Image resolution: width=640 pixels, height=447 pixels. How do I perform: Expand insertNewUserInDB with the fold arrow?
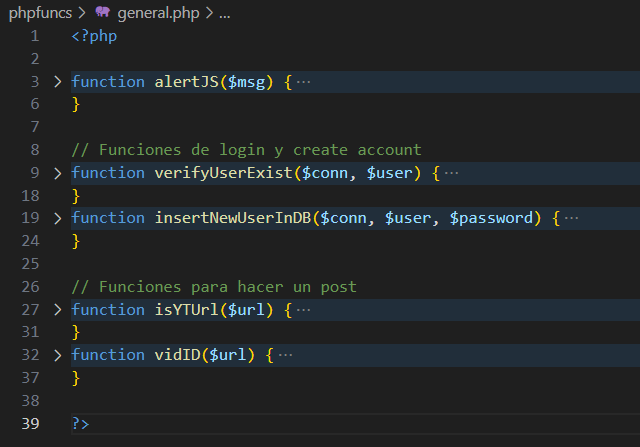[x=57, y=218]
